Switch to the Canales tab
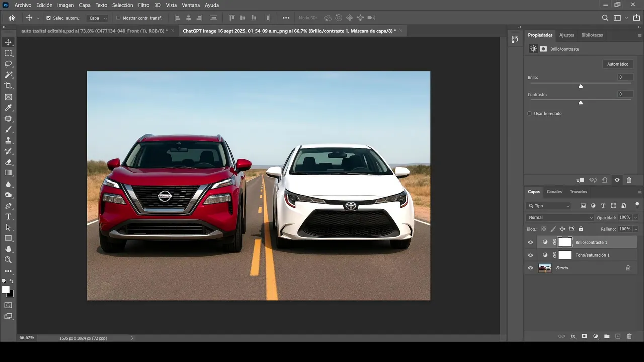The width and height of the screenshot is (644, 362). coord(554,192)
